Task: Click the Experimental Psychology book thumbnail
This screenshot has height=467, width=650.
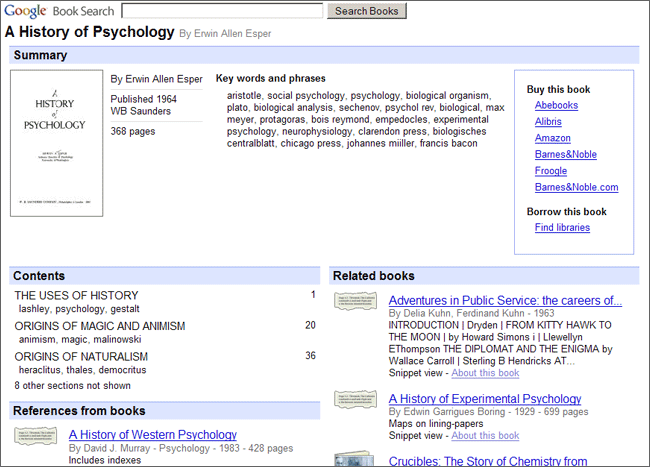Action: point(355,400)
